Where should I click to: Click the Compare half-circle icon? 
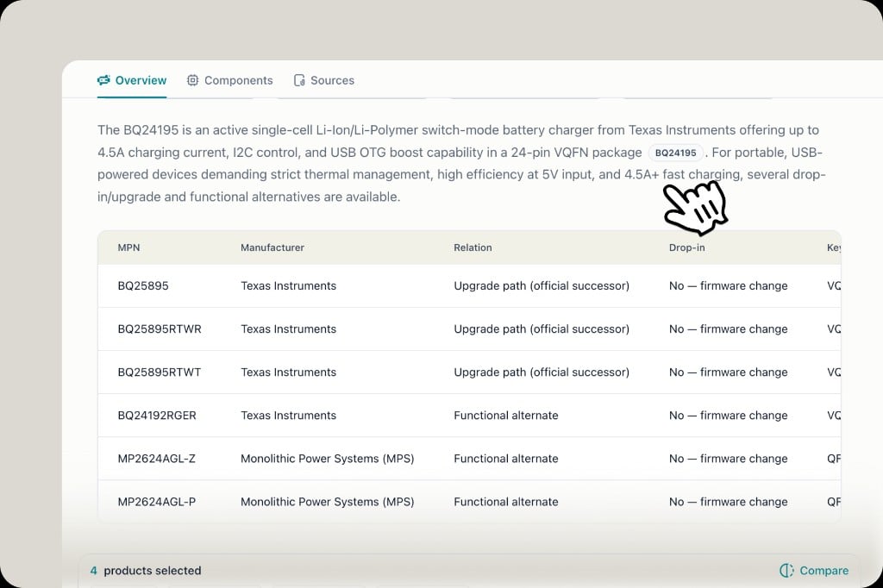pos(786,571)
